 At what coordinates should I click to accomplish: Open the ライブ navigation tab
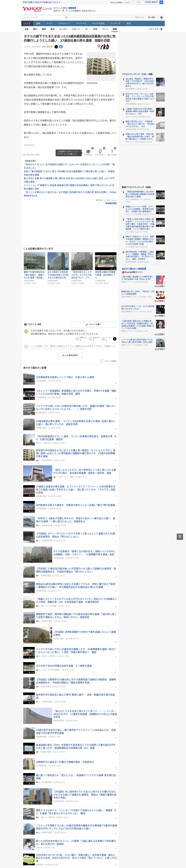(x=49, y=23)
